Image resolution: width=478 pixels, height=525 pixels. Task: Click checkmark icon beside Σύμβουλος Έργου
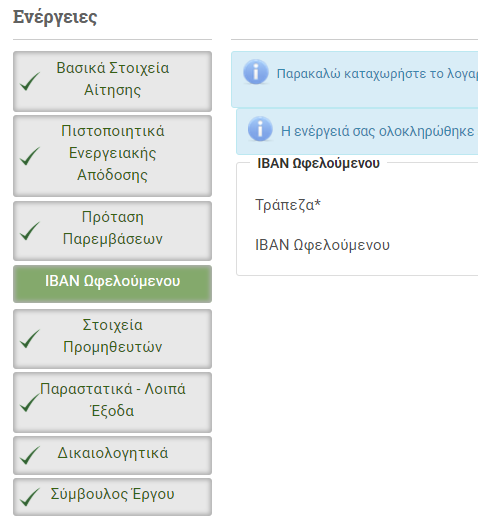pyautogui.click(x=30, y=497)
